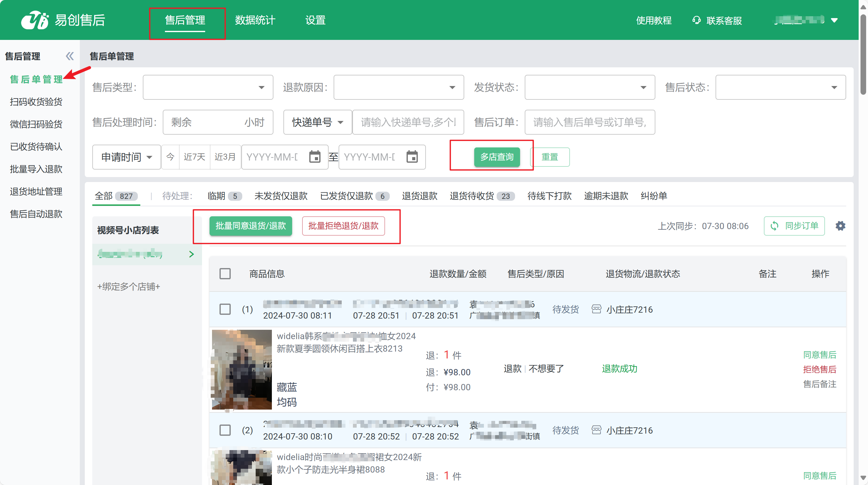Select the 退货待收货 tab

(472, 196)
